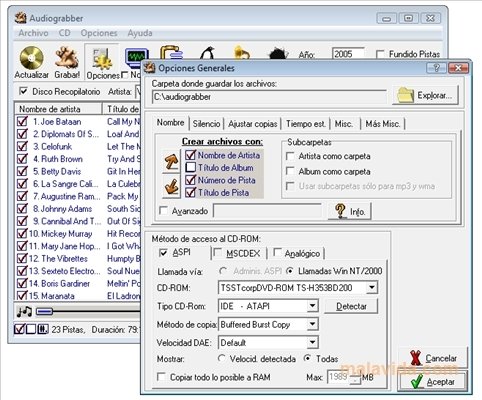482x400 pixels.
Task: Select Velocid. detectada radio button
Action: [221, 359]
